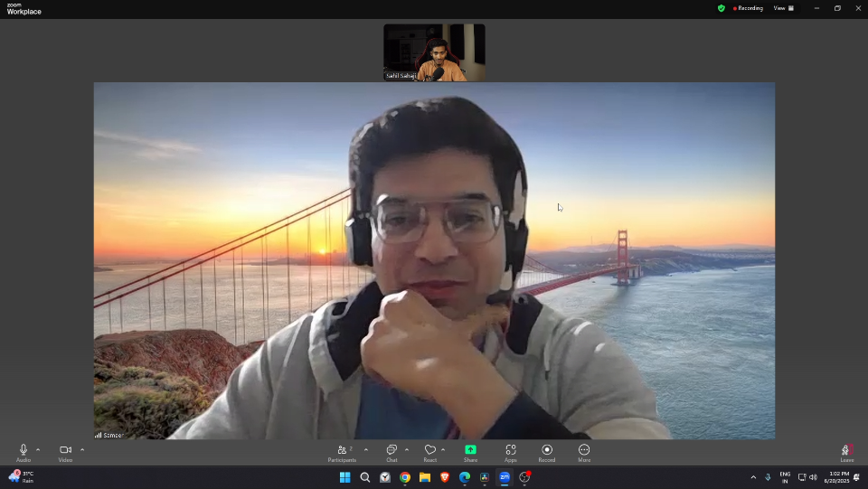Toggle the microphone Audio button
868x489 pixels.
click(24, 450)
